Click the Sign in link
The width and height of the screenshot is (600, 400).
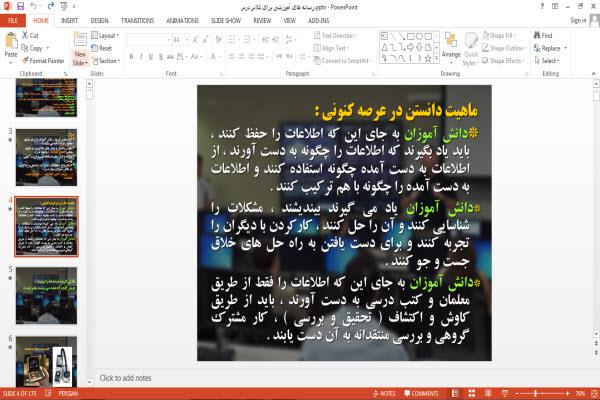[578, 21]
